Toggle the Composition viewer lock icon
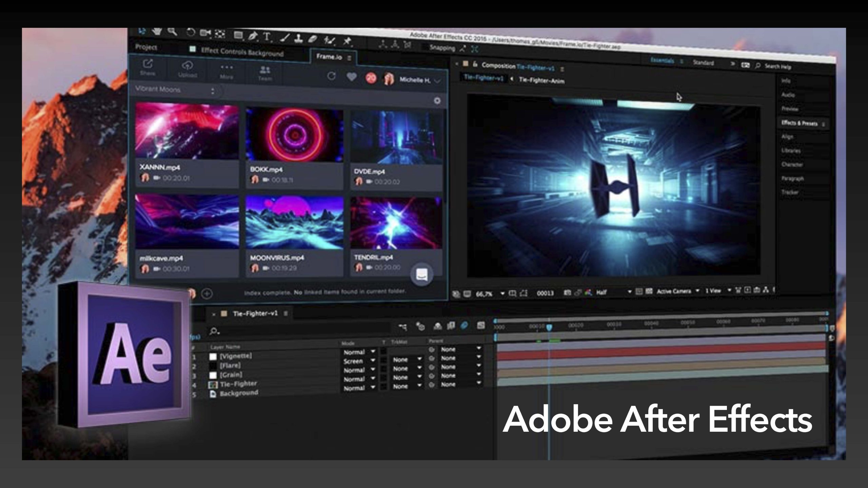Image resolution: width=868 pixels, height=488 pixels. [x=475, y=64]
